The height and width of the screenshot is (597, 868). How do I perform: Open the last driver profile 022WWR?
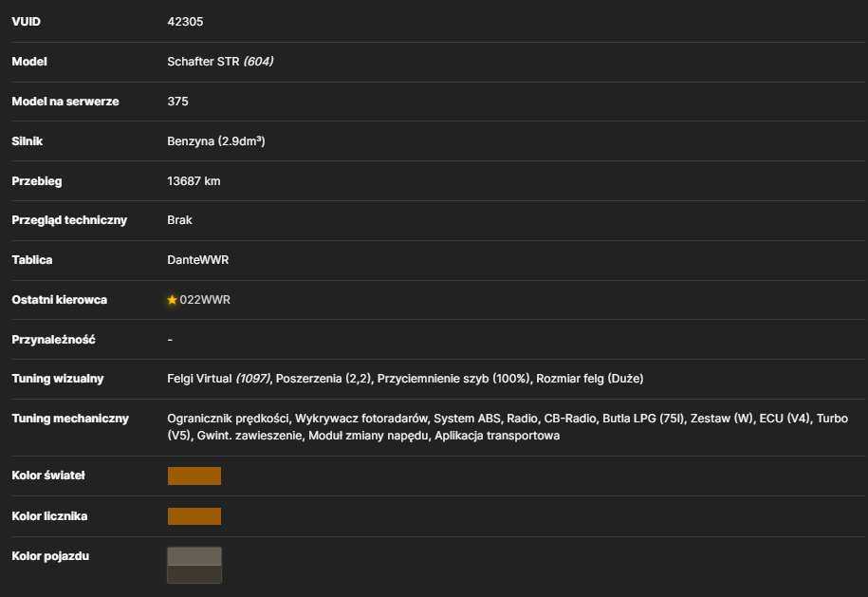pos(205,300)
